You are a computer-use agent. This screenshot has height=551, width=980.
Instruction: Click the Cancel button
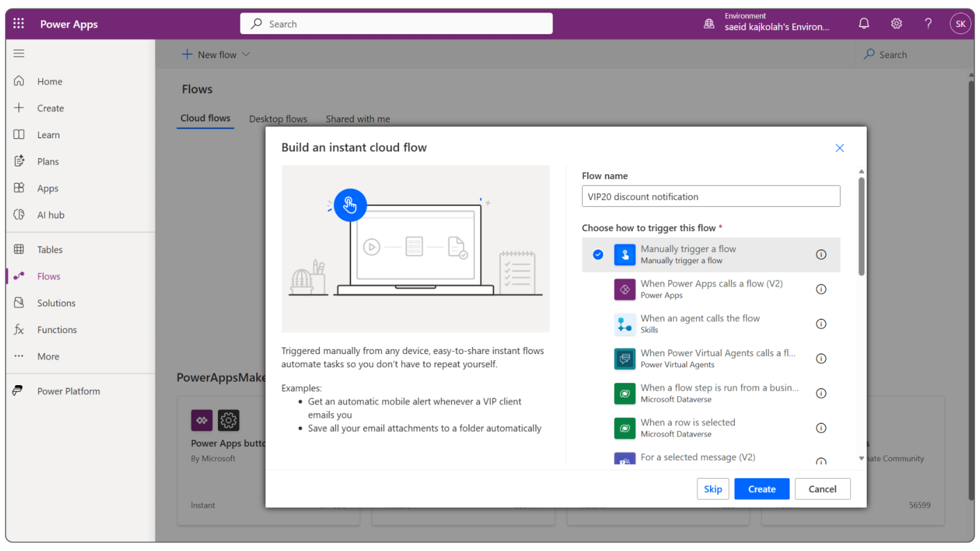823,489
